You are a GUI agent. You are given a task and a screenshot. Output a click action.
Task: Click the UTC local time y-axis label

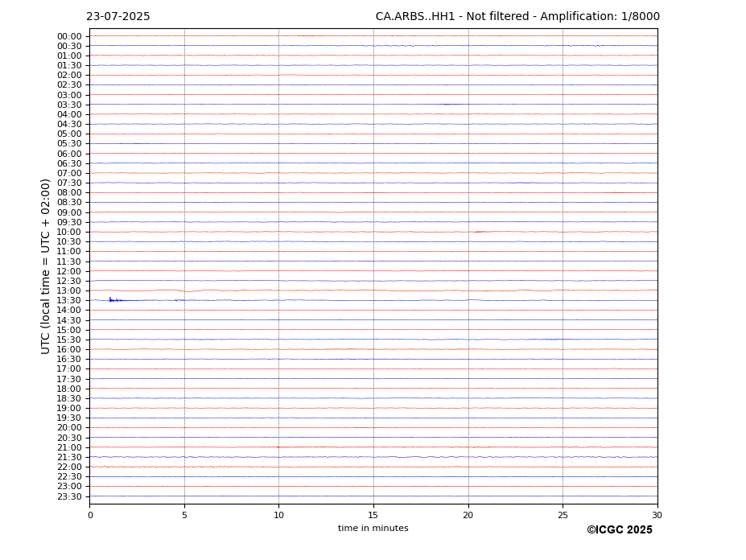(45, 266)
